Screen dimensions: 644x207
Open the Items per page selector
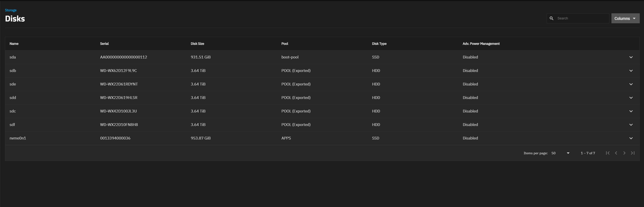[560, 153]
